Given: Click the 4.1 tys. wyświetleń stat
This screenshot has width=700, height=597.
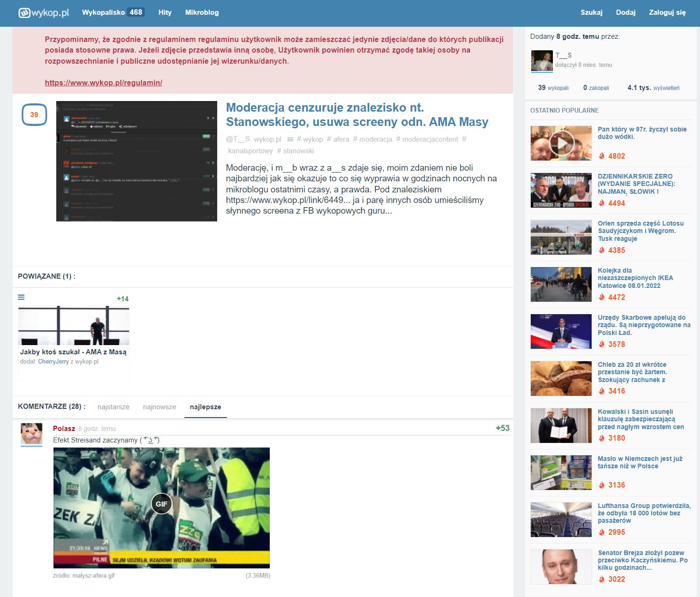Looking at the screenshot, I should [653, 88].
